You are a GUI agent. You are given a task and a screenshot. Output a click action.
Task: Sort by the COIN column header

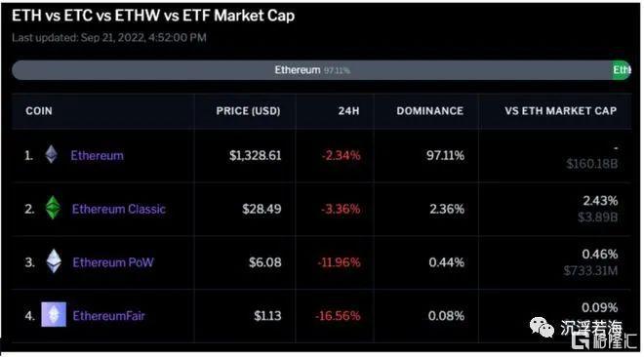click(39, 111)
